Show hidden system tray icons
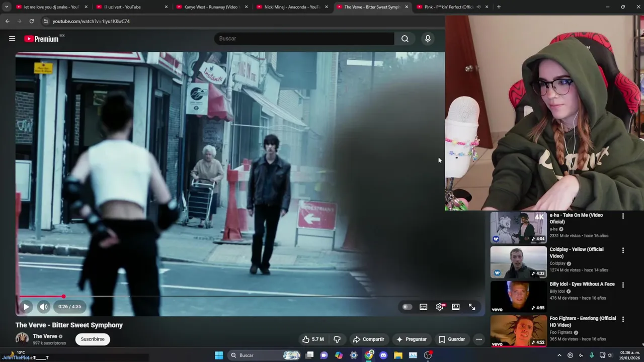Screen dimensions: 644x362 [559, 355]
